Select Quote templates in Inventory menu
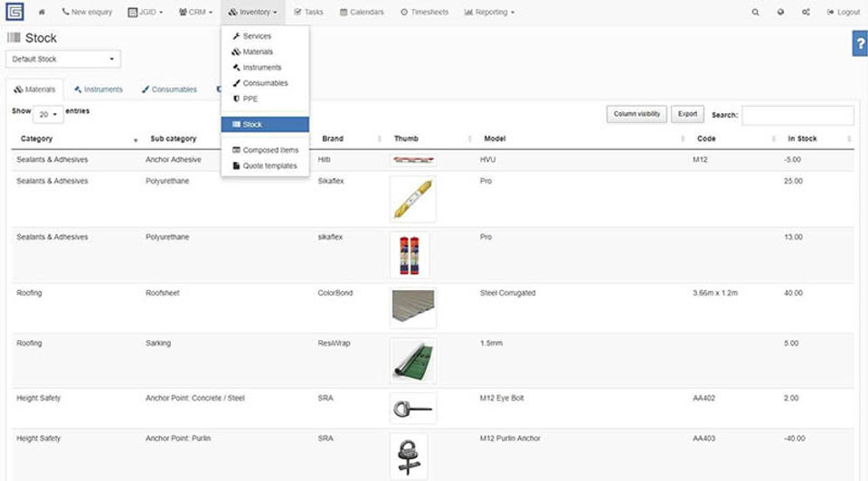The height and width of the screenshot is (481, 868). 265,165
